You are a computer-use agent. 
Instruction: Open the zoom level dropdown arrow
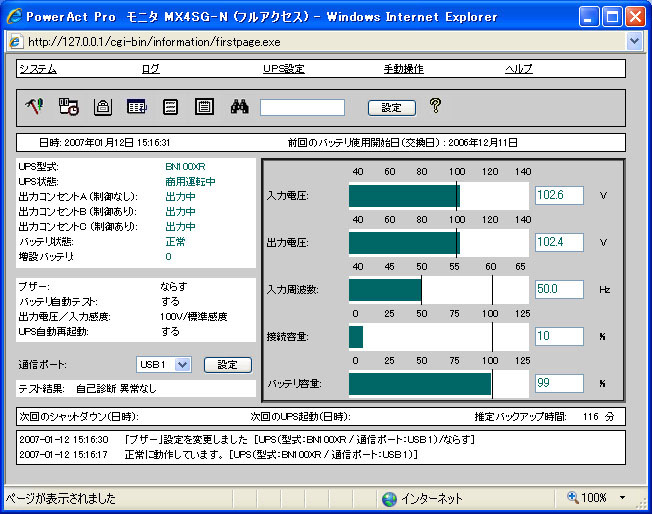[x=622, y=497]
